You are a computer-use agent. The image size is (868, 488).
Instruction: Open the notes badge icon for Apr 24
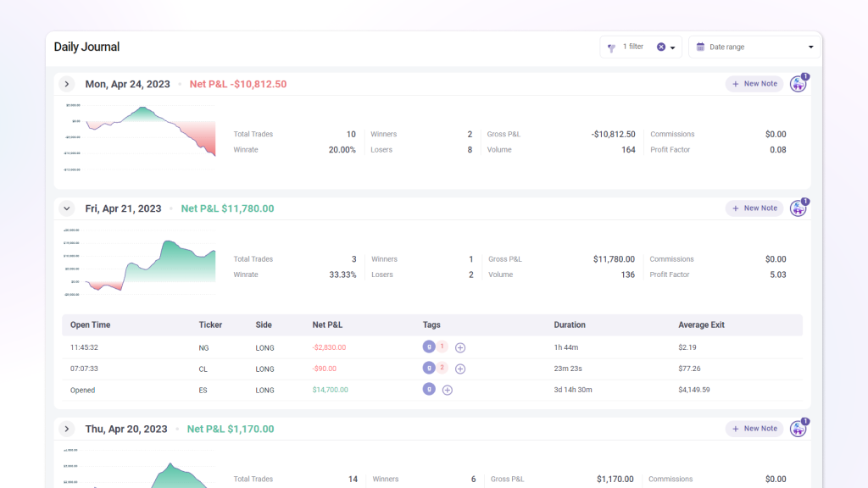(x=798, y=84)
